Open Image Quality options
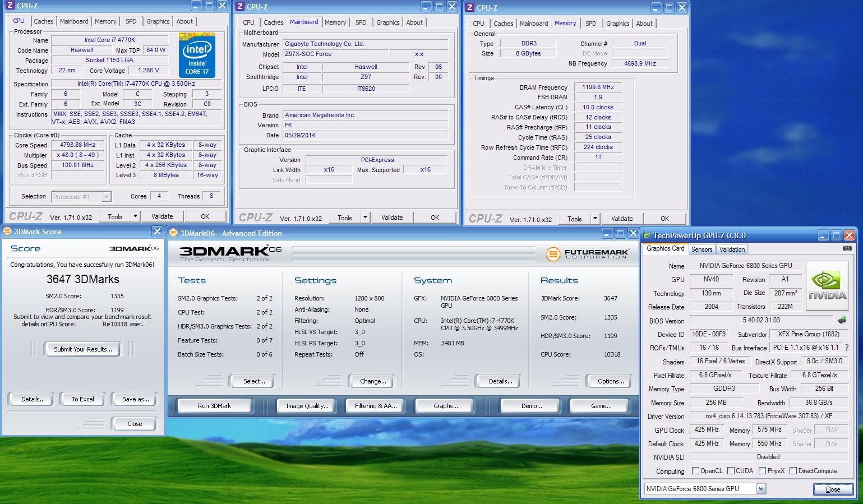Image resolution: width=863 pixels, height=504 pixels. (x=307, y=406)
